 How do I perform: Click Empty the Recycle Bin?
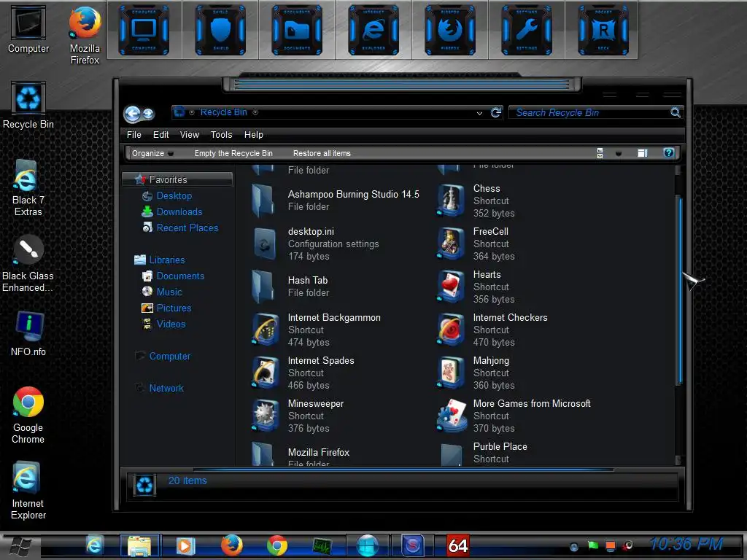point(233,153)
